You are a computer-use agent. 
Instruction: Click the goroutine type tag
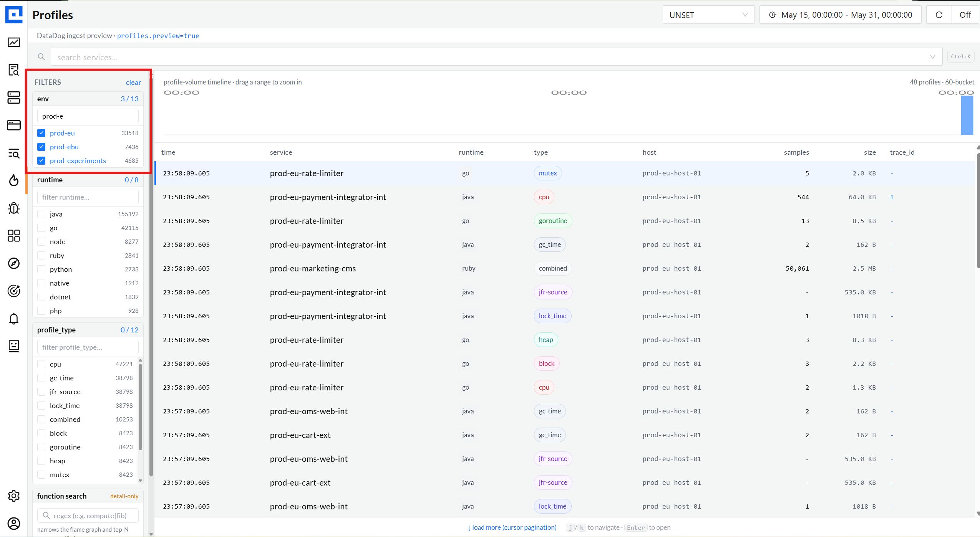(553, 221)
